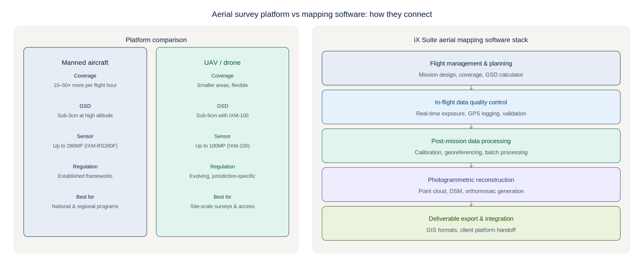Click 'Sub-5cm with IXM-100' value
This screenshot has width=644, height=265.
pyautogui.click(x=222, y=115)
